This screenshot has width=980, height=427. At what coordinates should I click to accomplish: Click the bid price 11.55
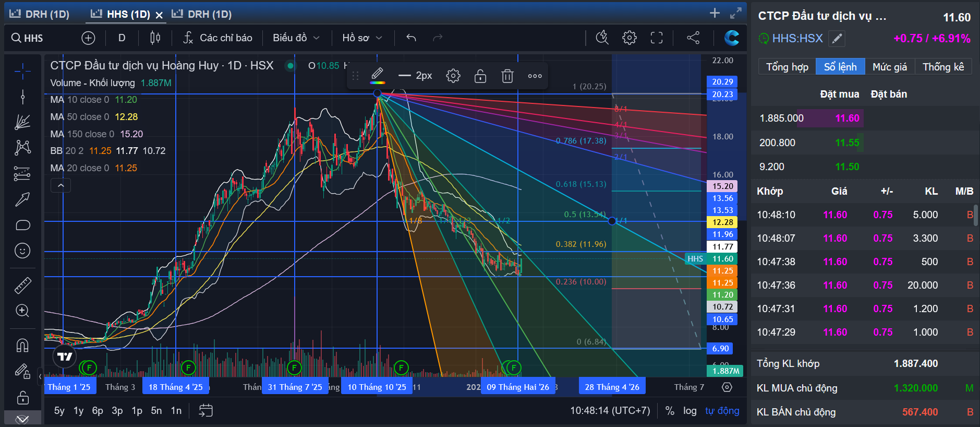(x=848, y=143)
